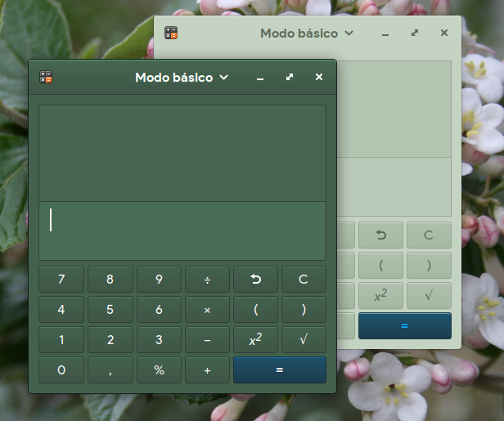Minimize the dark calculator window
The width and height of the screenshot is (504, 421).
pos(260,78)
